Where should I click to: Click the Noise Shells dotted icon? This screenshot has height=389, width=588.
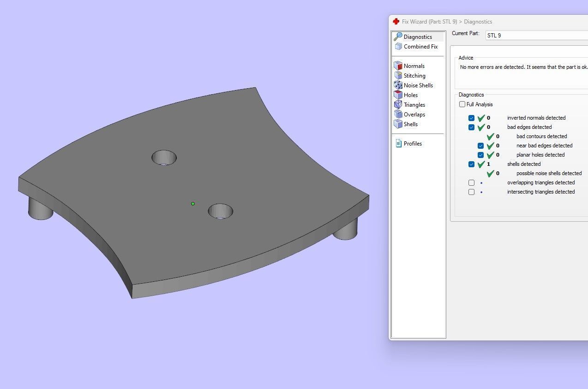(398, 85)
